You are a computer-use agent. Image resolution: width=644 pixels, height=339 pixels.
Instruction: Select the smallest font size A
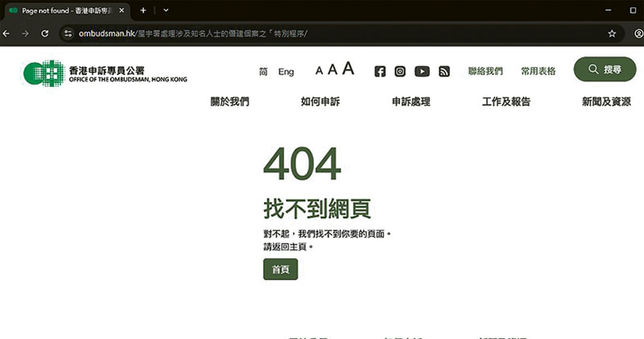(x=319, y=71)
